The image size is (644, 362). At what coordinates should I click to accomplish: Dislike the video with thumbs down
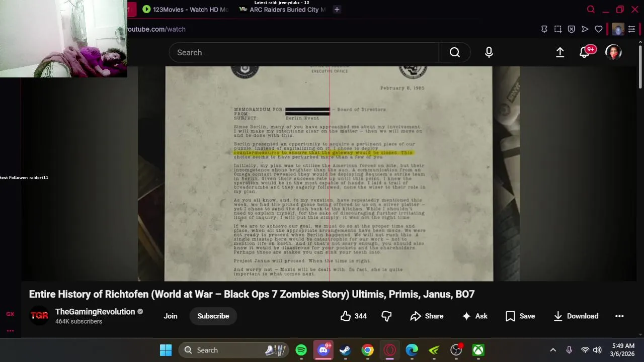[x=386, y=316]
